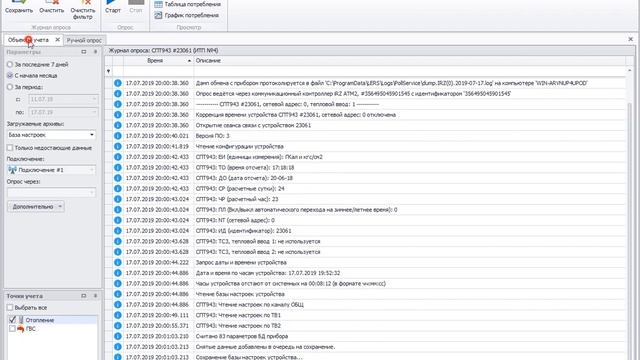The height and width of the screenshot is (360, 640).
Task: Switch to the Объект учета tab
Action: [28, 40]
